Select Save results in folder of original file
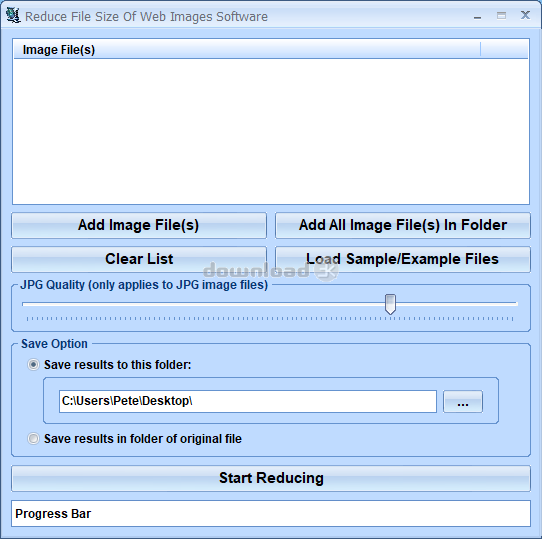Screen dimensions: 542x539 click(x=34, y=439)
